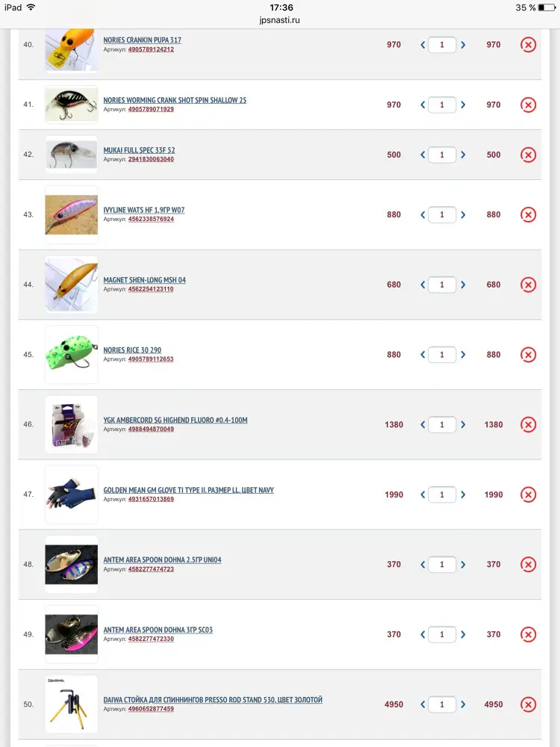Open NORIES WORMING CRANK SHOT SPIN SHALLOW link
560x747 pixels.
pos(175,100)
